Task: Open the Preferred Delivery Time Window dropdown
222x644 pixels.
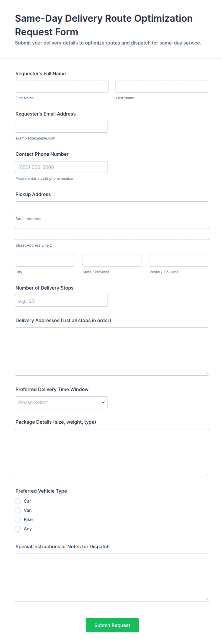Action: 61,402
